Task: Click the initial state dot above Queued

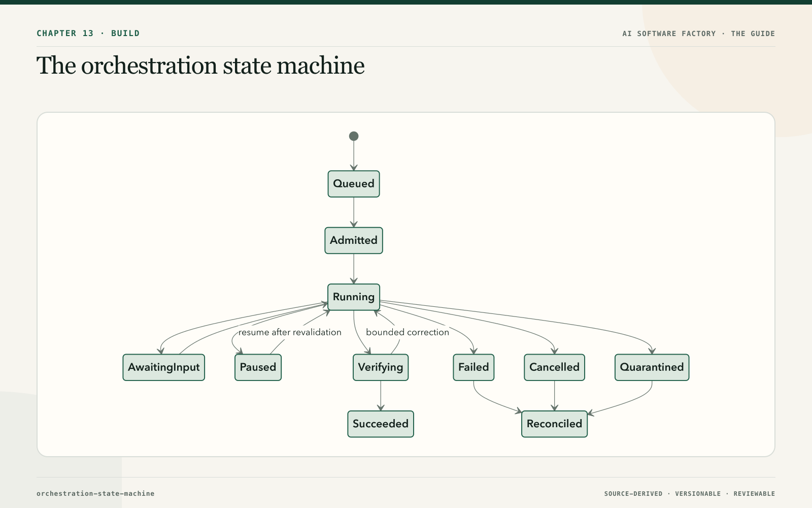Action: click(x=354, y=136)
